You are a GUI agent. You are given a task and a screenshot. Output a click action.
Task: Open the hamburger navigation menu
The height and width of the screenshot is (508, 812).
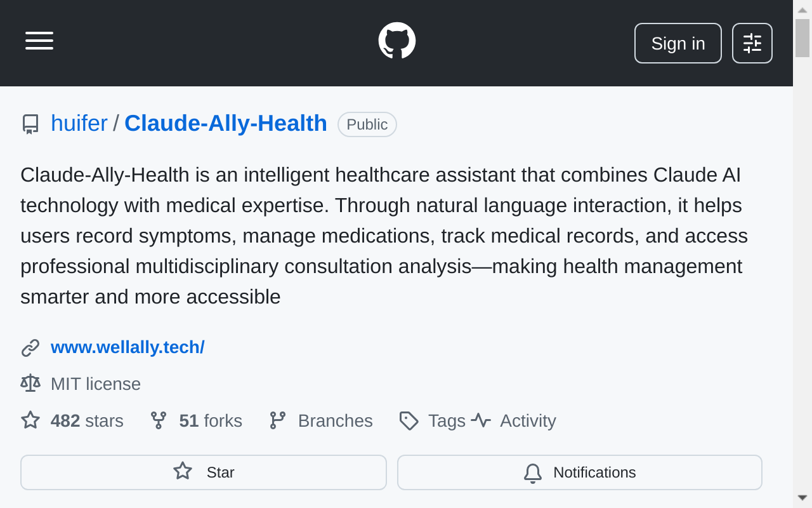pyautogui.click(x=39, y=41)
